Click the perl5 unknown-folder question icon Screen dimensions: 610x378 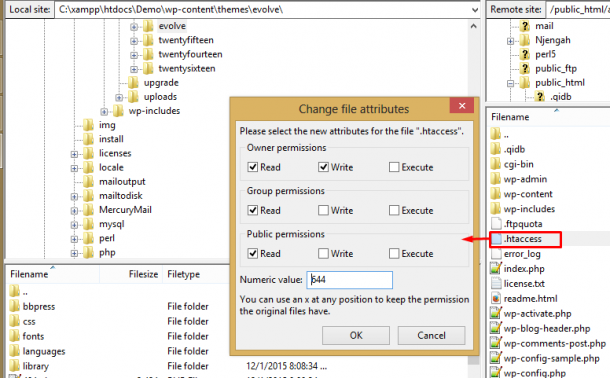tap(525, 54)
